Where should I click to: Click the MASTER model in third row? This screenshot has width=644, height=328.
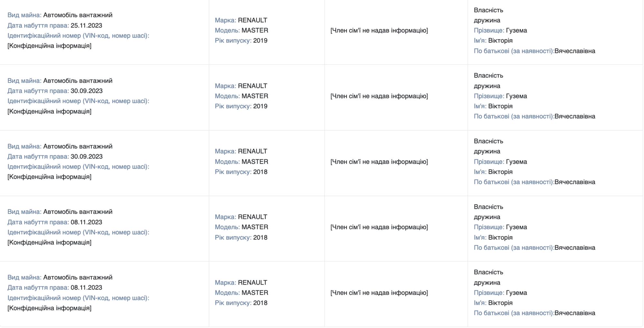255,162
